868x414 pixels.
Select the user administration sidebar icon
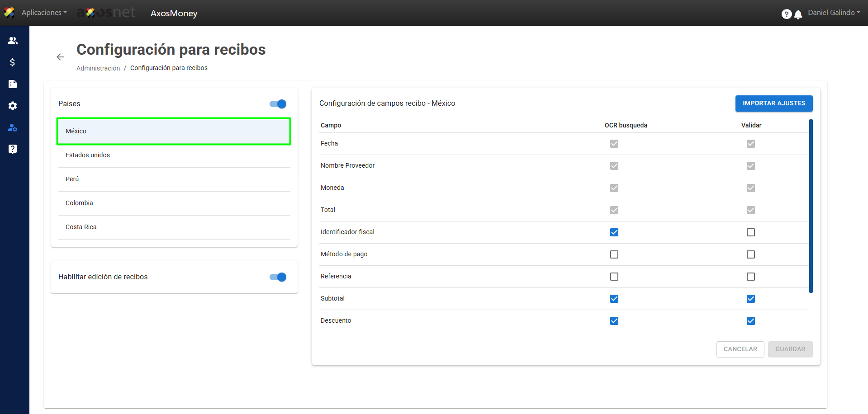[x=13, y=128]
